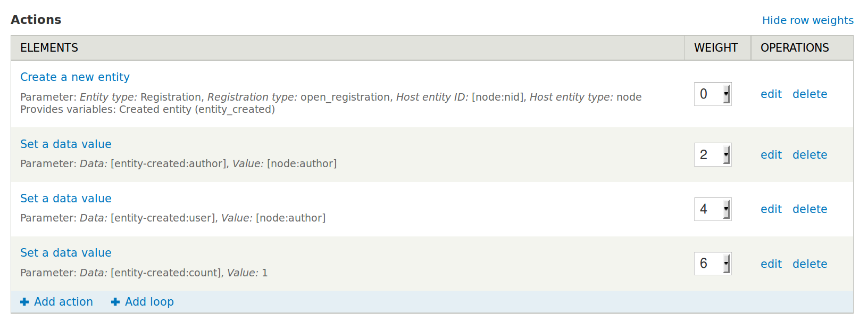This screenshot has height=328, width=868.
Task: Open the weight dropdown showing value 4
Action: pyautogui.click(x=713, y=209)
